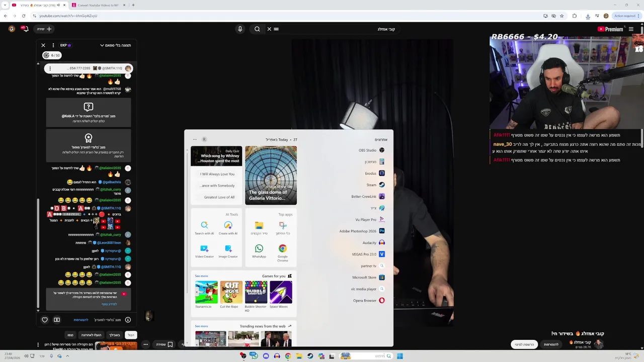Open the YouTube hamburger menu
644x362 pixels.
point(631,29)
